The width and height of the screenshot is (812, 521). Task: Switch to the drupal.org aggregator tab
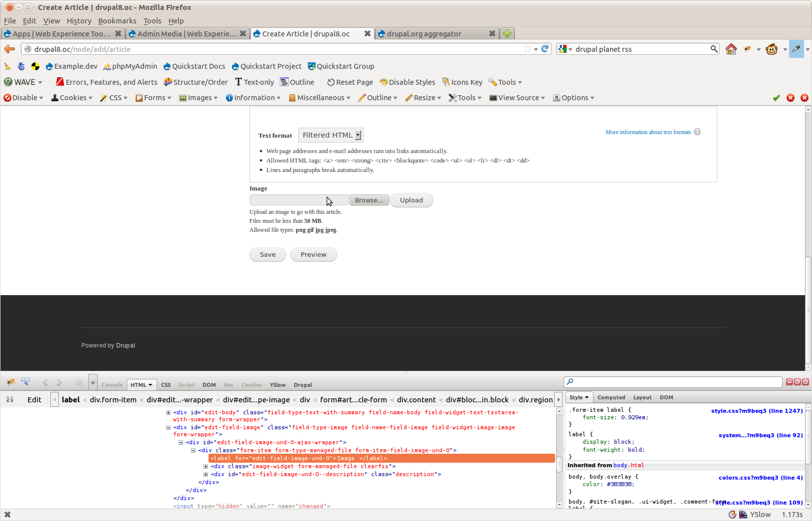coord(436,33)
